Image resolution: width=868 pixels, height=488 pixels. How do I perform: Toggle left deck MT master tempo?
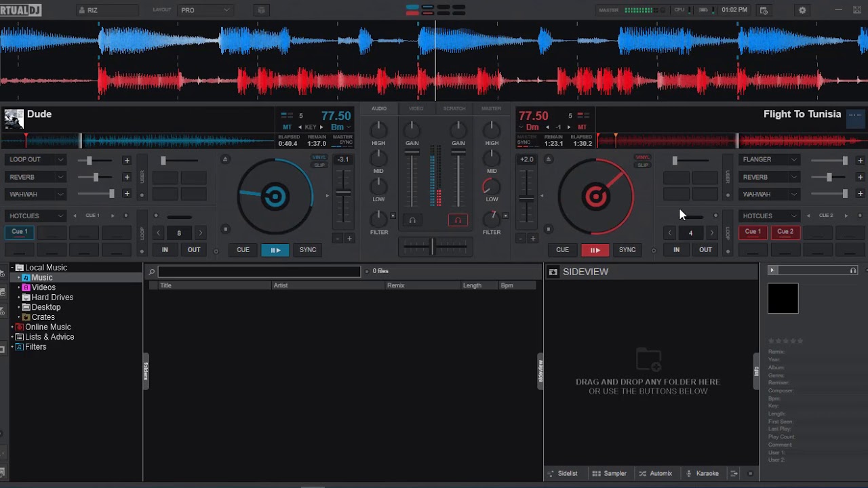287,127
